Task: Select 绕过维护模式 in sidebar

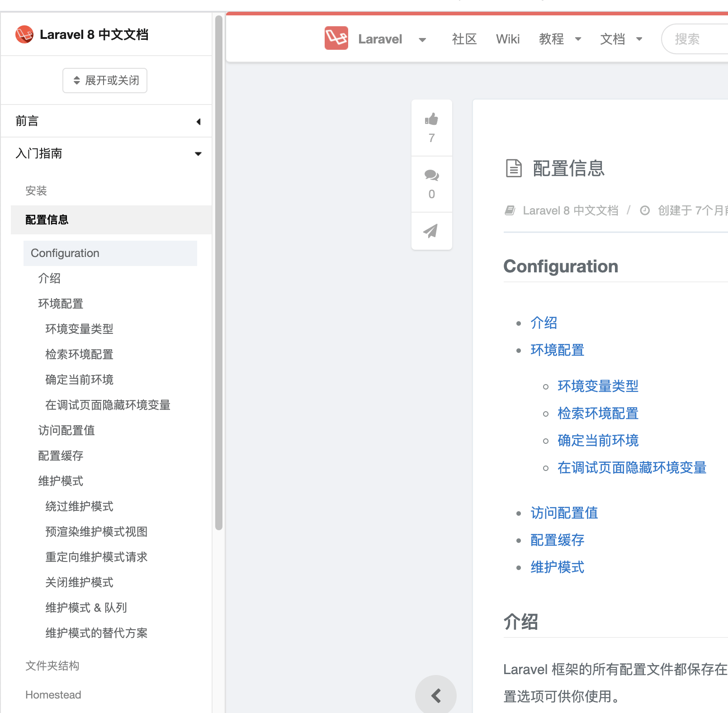Action: [79, 506]
